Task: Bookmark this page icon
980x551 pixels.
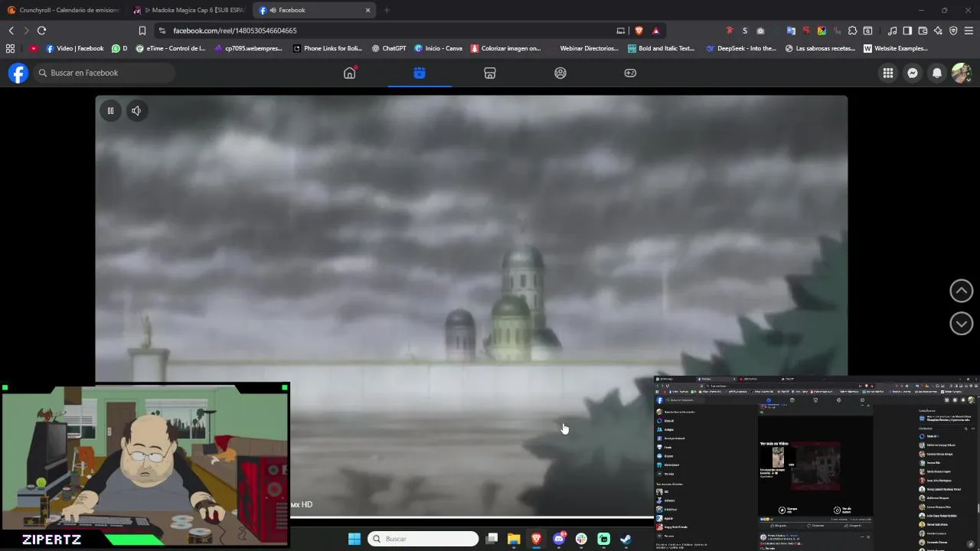Action: (x=142, y=31)
